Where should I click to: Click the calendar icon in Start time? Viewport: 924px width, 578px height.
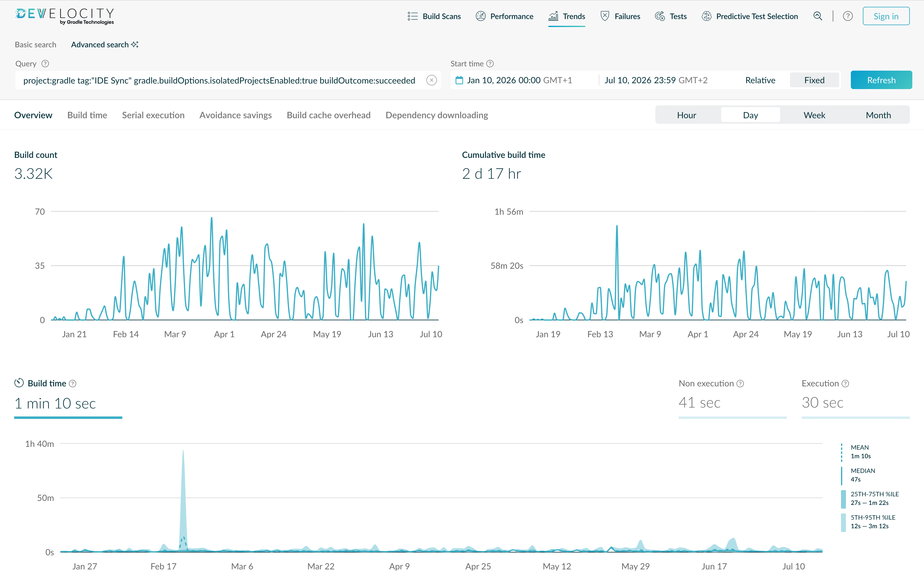(x=459, y=80)
